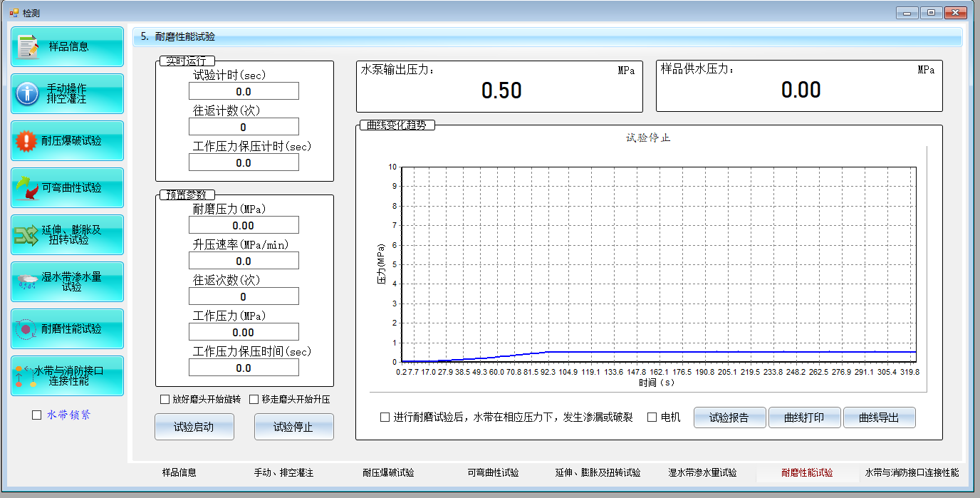Check the 移走磨头开始升压 checkbox

[254, 399]
